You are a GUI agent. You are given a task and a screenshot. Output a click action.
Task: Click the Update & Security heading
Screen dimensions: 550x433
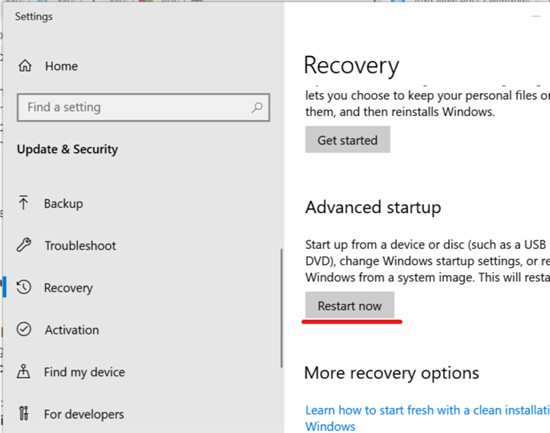67,149
